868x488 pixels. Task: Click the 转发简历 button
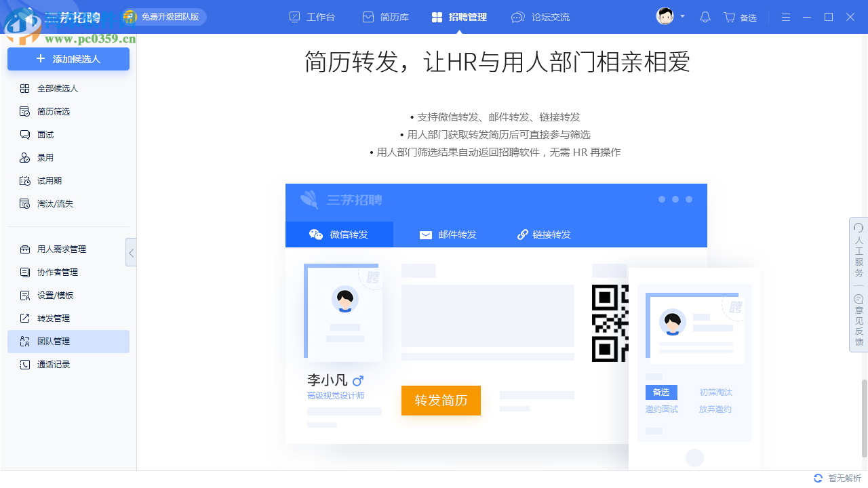pos(441,401)
